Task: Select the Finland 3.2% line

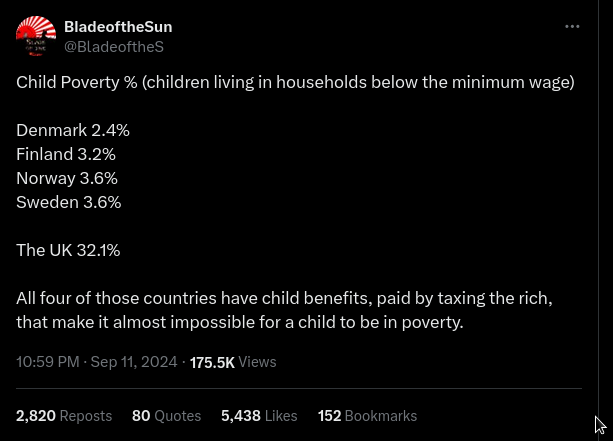Action: tap(66, 154)
